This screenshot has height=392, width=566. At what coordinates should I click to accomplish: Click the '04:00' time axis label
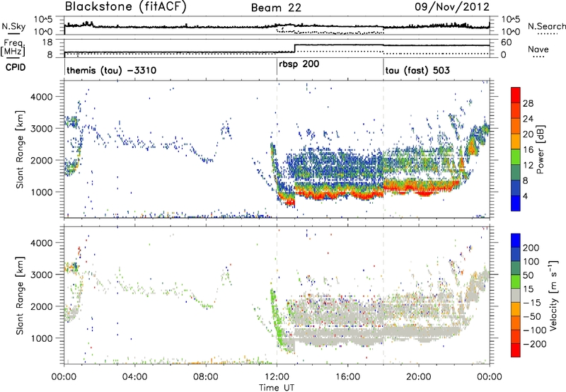134,376
